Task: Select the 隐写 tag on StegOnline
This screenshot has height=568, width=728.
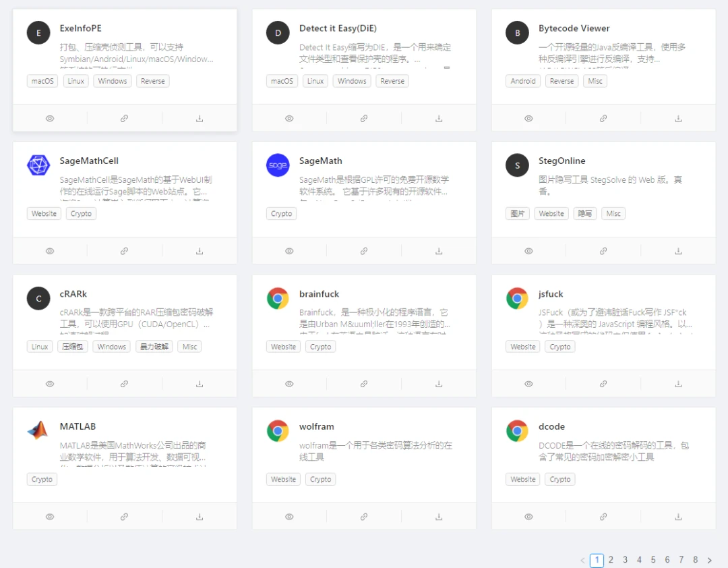Action: coord(584,213)
